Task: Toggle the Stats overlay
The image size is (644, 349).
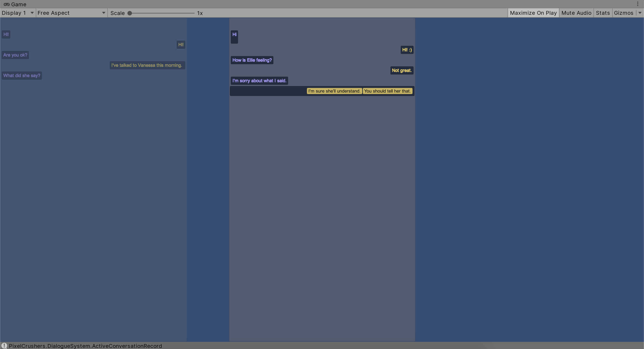Action: (602, 13)
